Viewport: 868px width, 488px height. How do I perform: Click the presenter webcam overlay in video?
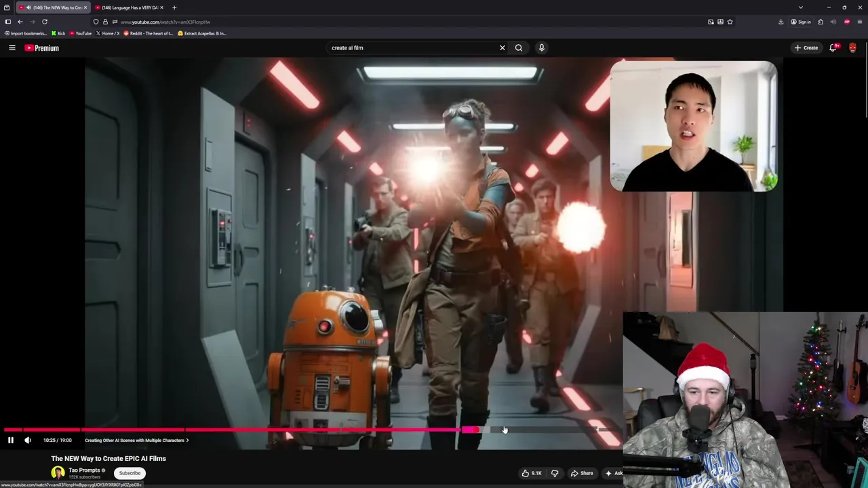693,126
